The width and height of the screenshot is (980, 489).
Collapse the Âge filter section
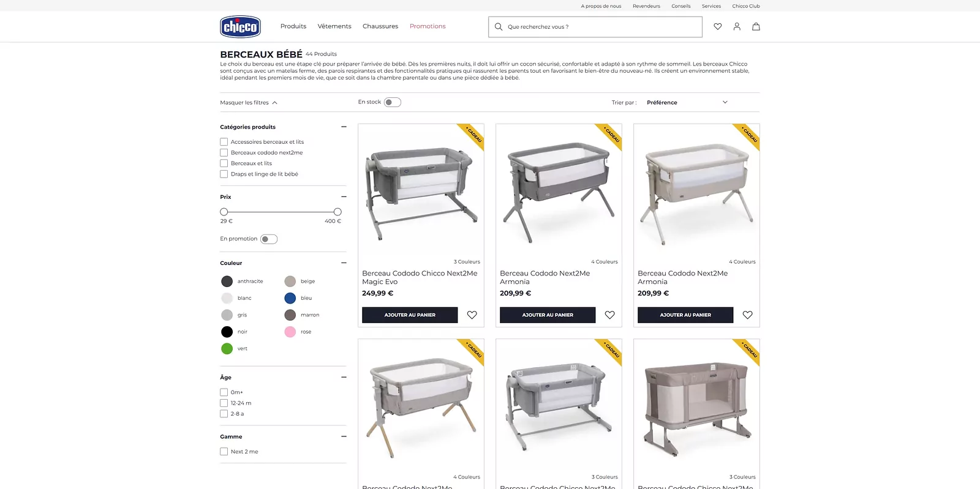[344, 377]
